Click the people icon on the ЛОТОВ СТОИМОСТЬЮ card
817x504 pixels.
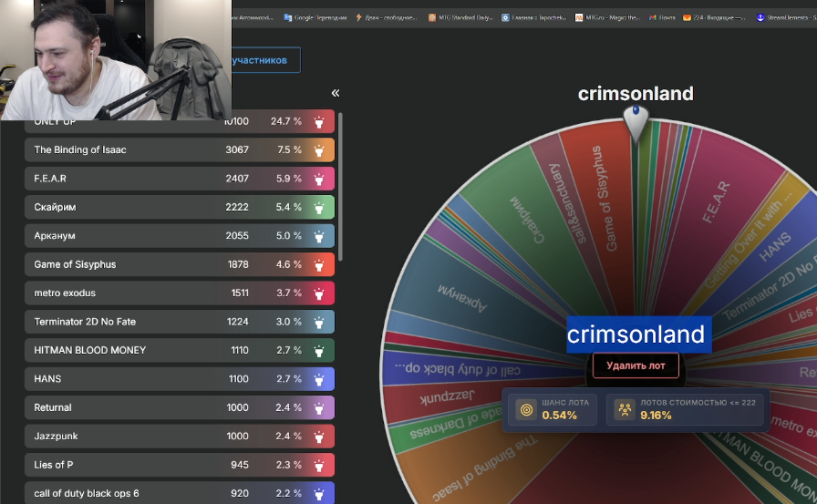625,410
